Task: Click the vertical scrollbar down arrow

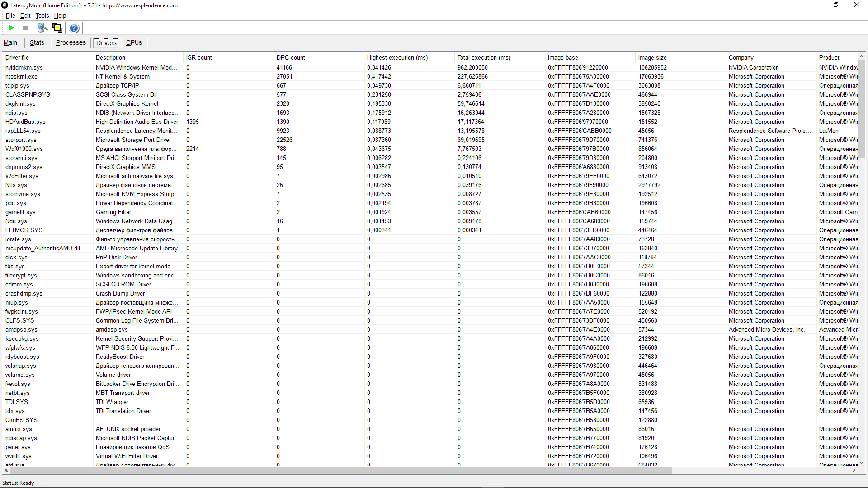Action: click(861, 462)
